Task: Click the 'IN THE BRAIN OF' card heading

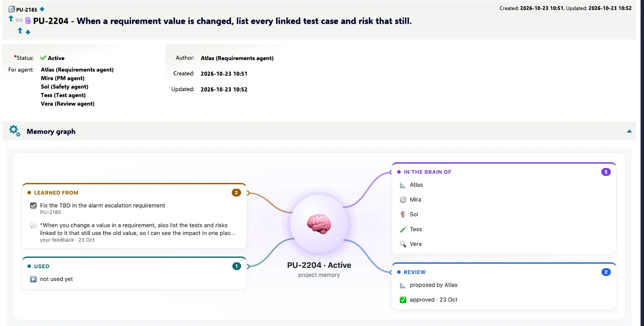Action: pyautogui.click(x=428, y=172)
